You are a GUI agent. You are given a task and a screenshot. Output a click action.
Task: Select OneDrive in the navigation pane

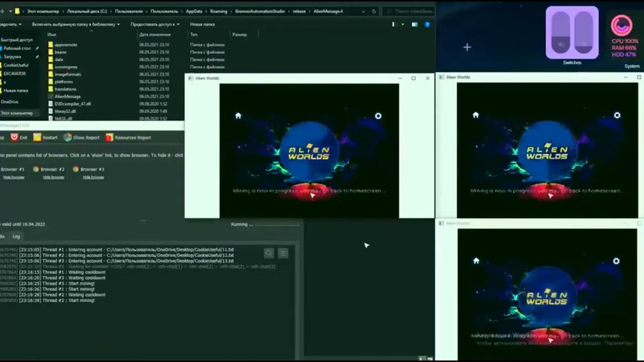(x=10, y=102)
